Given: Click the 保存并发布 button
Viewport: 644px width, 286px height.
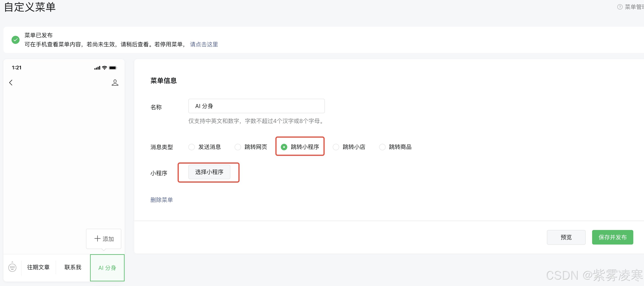Looking at the screenshot, I should tap(612, 237).
